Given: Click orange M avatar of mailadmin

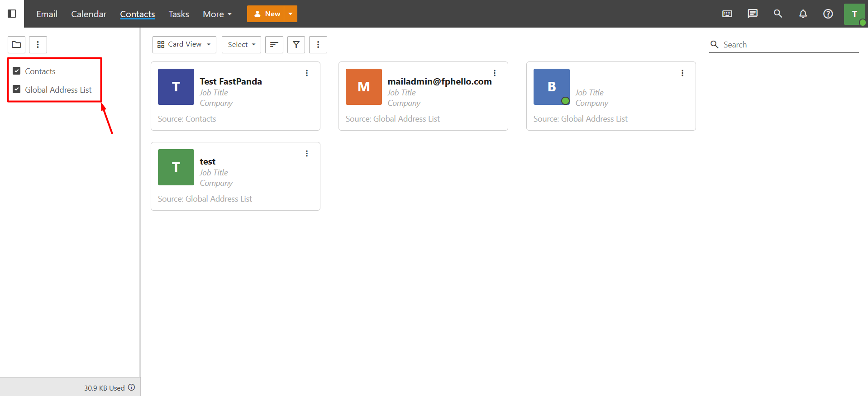Looking at the screenshot, I should (364, 87).
